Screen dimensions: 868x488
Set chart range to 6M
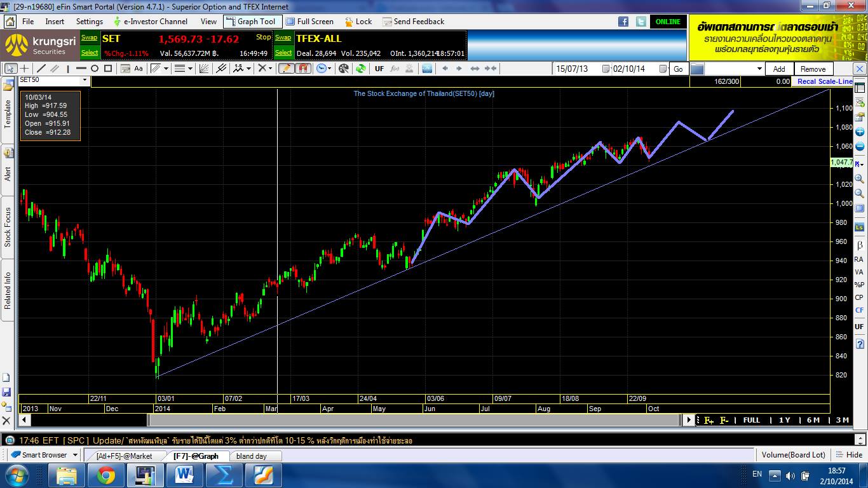point(813,420)
